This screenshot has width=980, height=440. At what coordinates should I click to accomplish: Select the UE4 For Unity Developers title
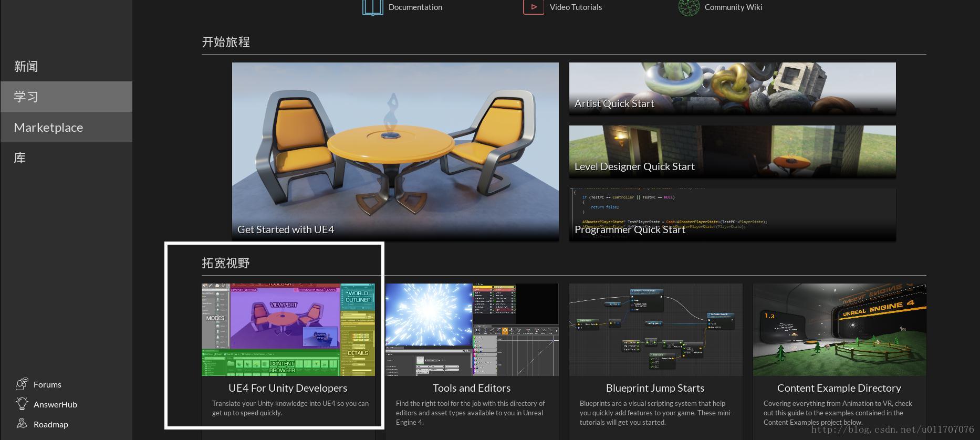click(x=288, y=388)
